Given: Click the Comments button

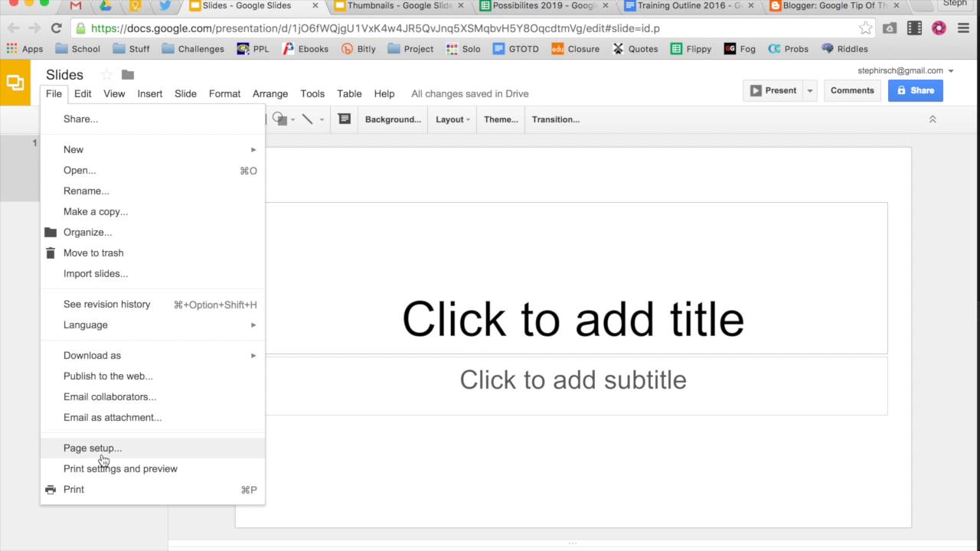Looking at the screenshot, I should (x=852, y=90).
